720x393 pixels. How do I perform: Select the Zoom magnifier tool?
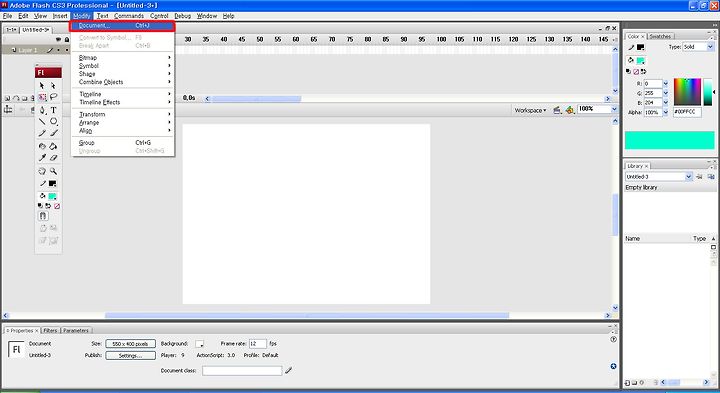[x=53, y=171]
